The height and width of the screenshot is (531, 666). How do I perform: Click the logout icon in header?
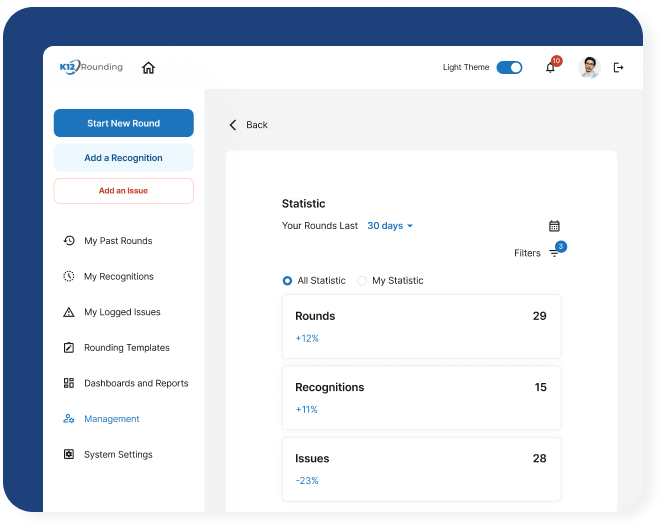(x=618, y=68)
